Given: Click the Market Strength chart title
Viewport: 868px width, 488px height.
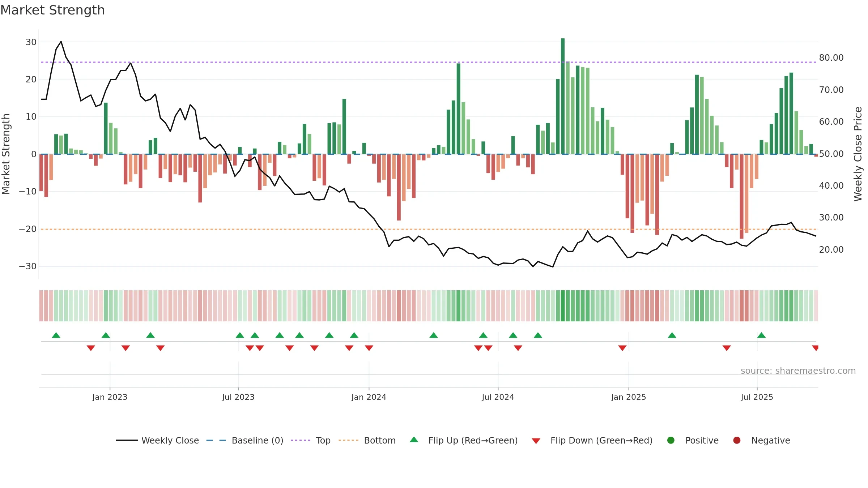Looking at the screenshot, I should [x=52, y=10].
